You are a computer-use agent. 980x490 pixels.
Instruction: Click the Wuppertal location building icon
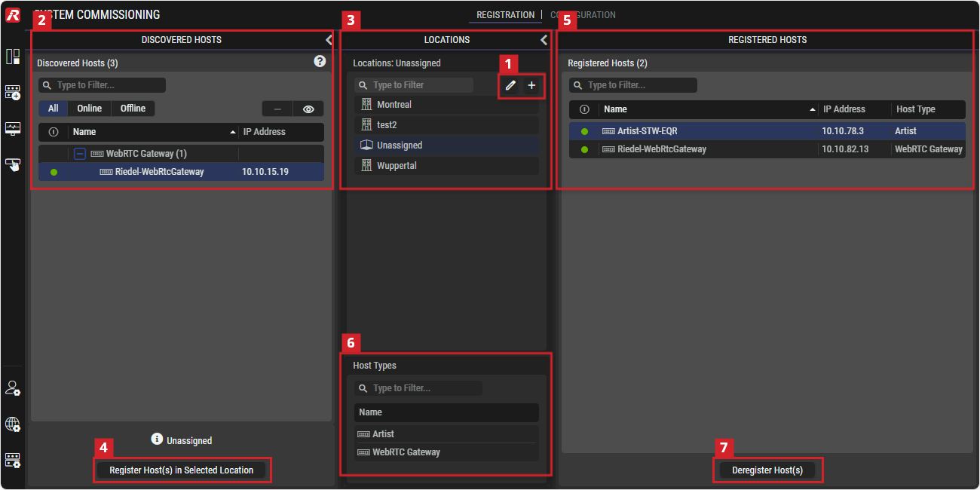pos(367,165)
